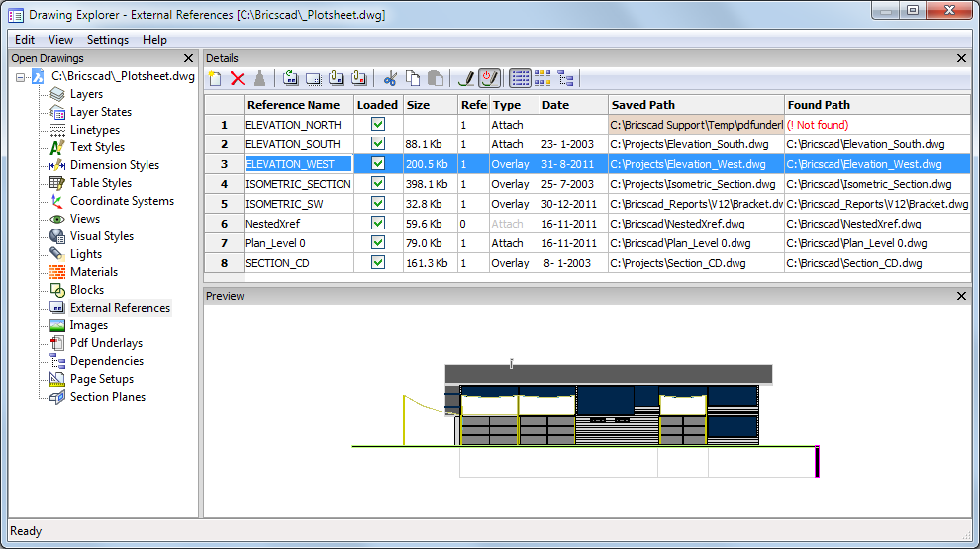
Task: Sort by Reference Name column header
Action: [x=298, y=105]
